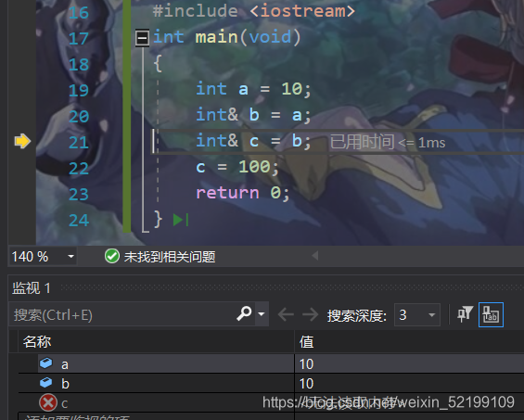Click the green run-to-click arrow at line 24

pos(181,220)
